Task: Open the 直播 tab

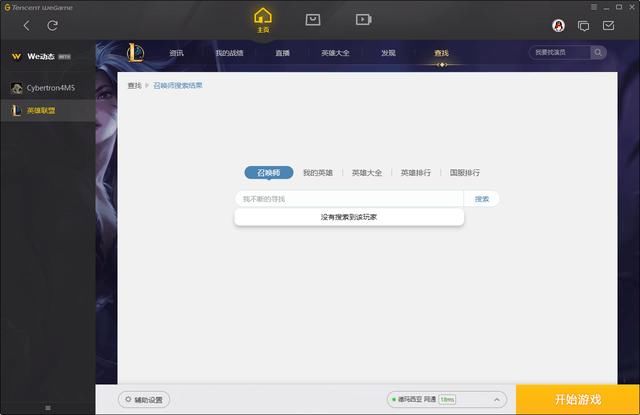Action: click(282, 53)
